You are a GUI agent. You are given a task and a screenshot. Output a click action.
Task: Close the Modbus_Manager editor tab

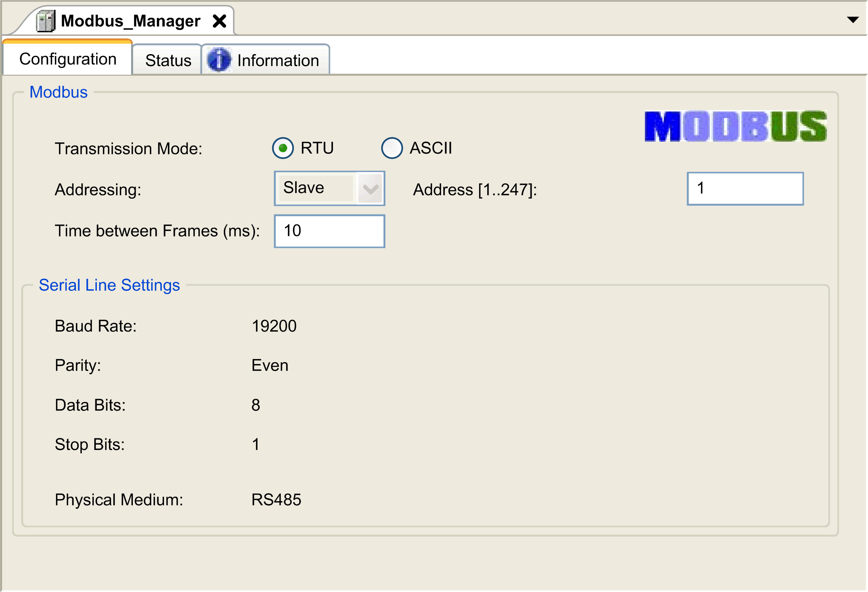click(x=220, y=21)
